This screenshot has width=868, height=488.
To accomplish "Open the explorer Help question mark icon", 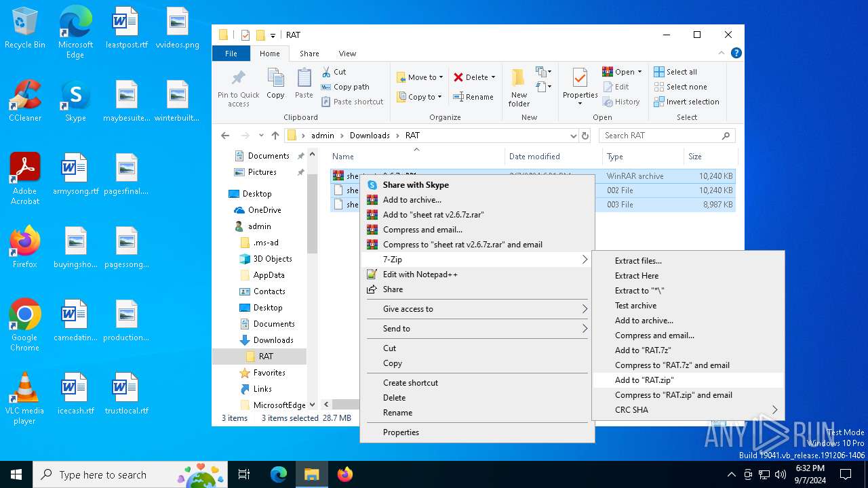I will pos(736,54).
